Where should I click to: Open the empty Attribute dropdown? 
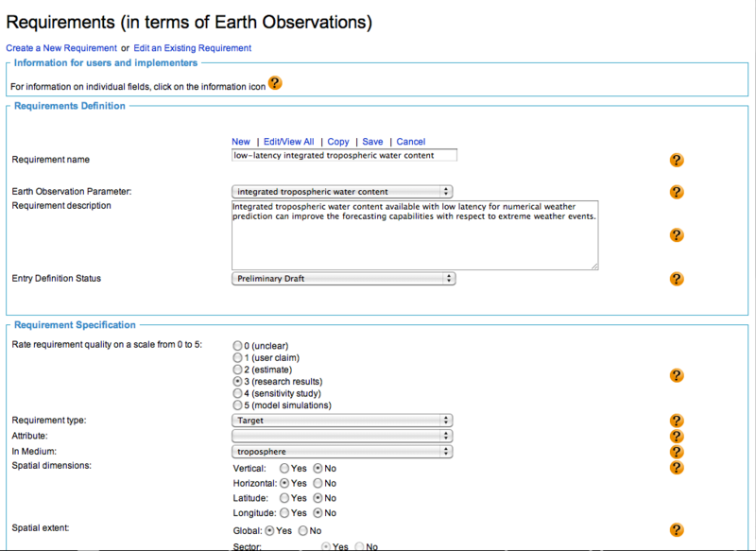tap(342, 436)
